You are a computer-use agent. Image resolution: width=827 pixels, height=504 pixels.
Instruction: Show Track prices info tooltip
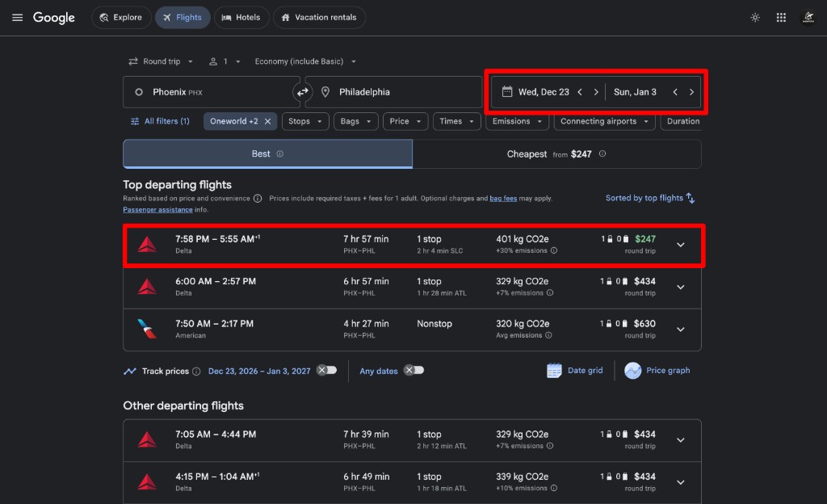(x=196, y=372)
